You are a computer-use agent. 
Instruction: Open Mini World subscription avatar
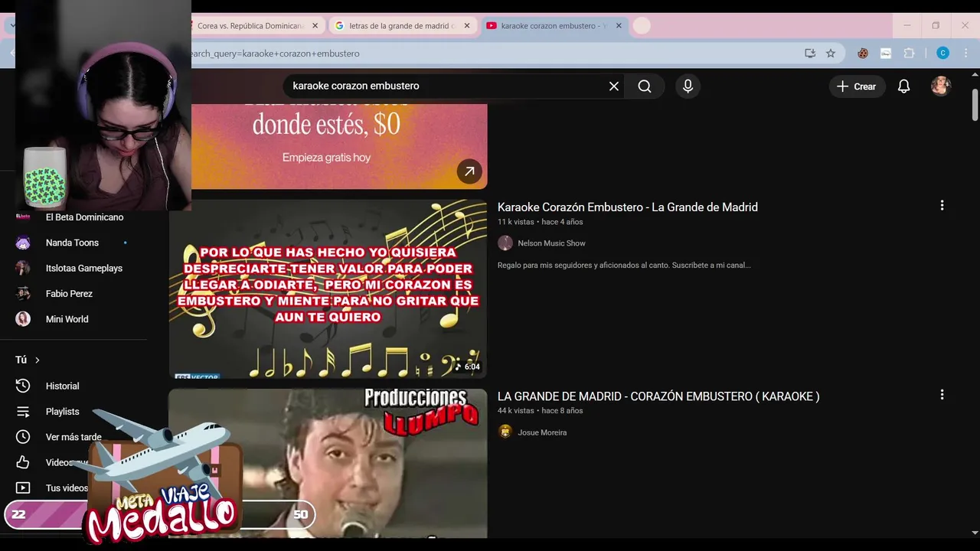23,319
